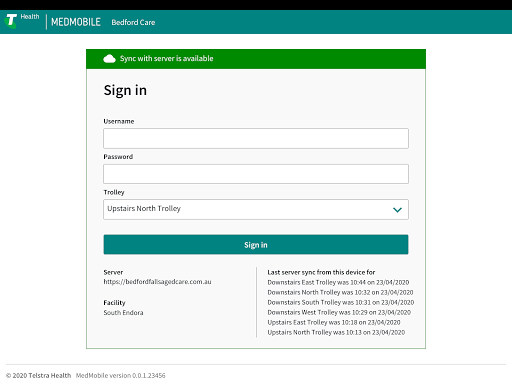The height and width of the screenshot is (384, 512).
Task: Click the Downstairs North Trolley sync entry
Action: pyautogui.click(x=340, y=292)
